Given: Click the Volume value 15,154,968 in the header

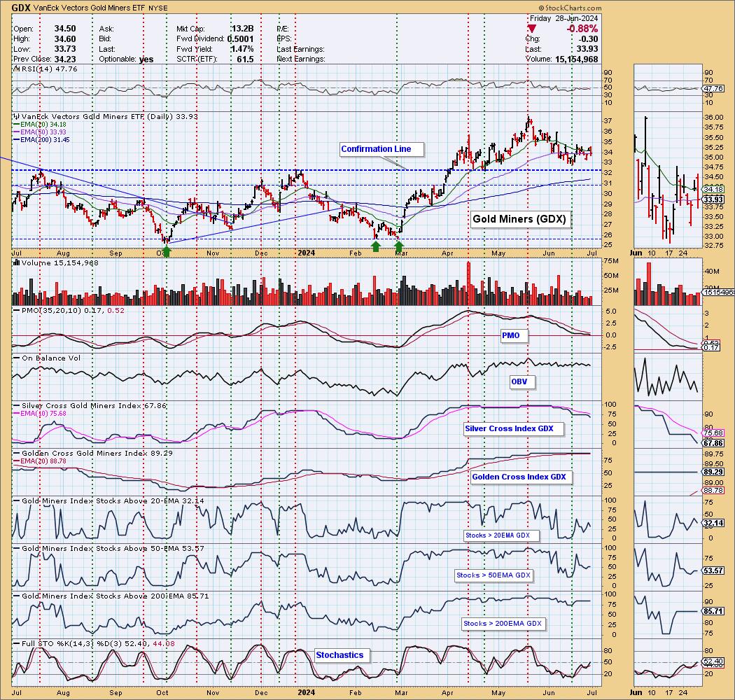Looking at the screenshot, I should 575,59.
